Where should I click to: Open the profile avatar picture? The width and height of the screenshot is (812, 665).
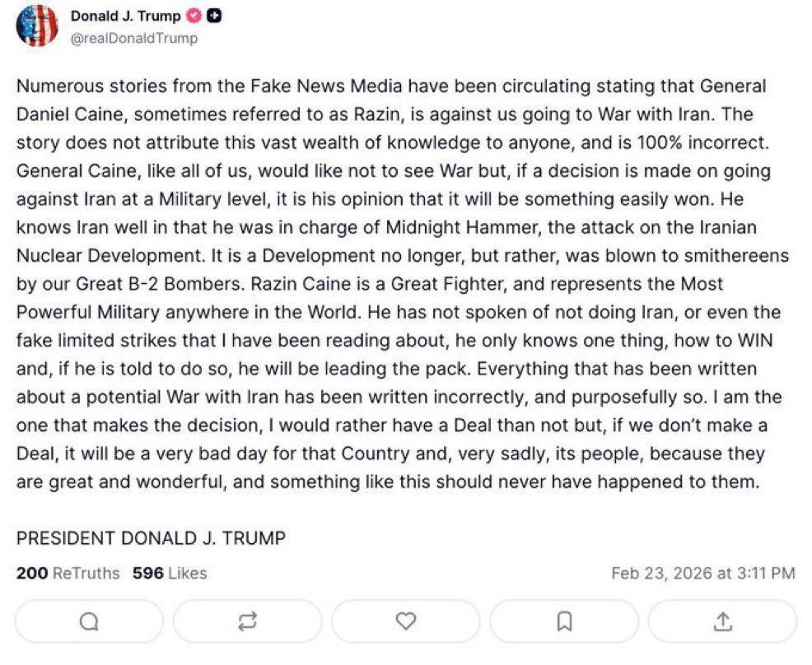click(38, 26)
